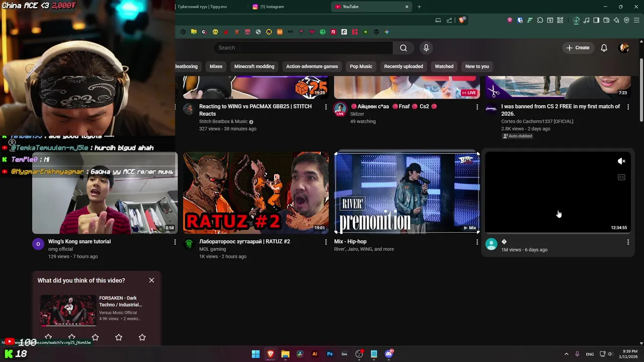Open options menu for Wing's Kong snare tutorial
This screenshot has width=644, height=362.
click(175, 242)
